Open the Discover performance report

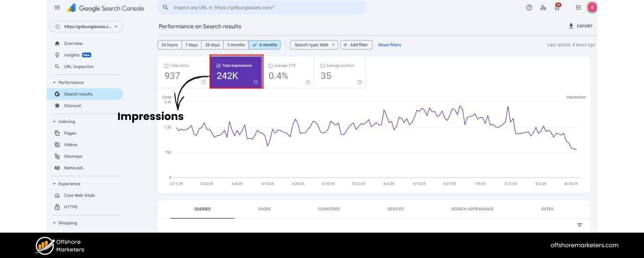[73, 105]
